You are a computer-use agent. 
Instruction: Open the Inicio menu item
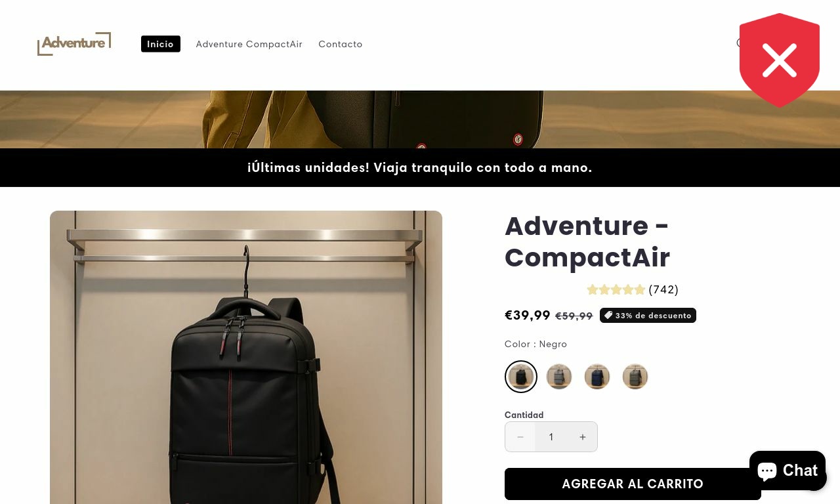tap(160, 44)
